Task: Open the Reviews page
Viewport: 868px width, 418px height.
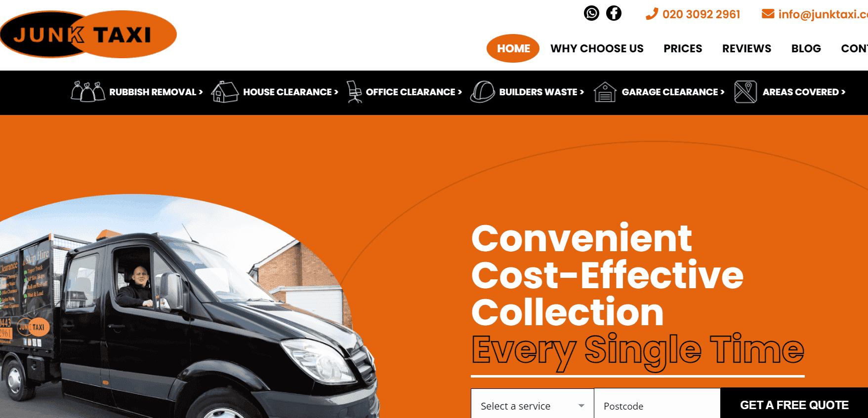Action: click(x=746, y=48)
